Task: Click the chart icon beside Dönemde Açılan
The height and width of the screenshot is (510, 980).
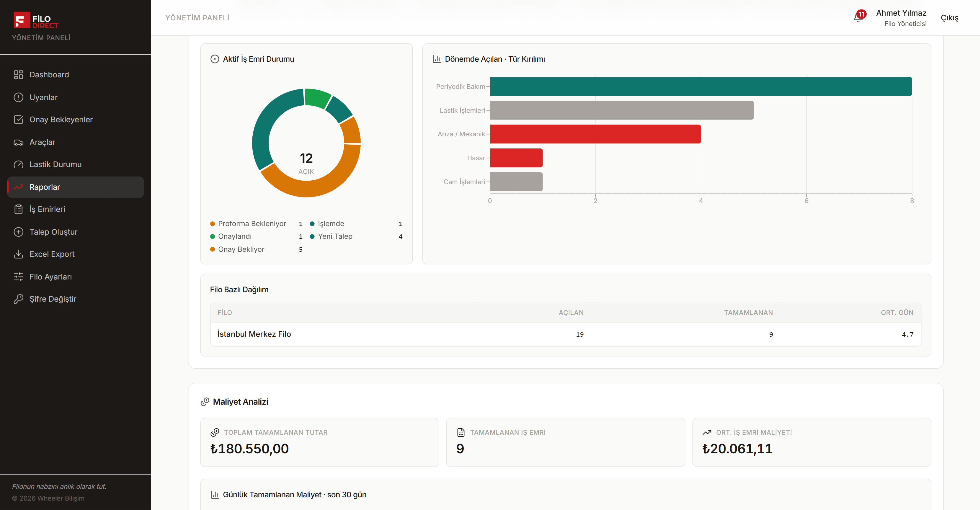Action: pyautogui.click(x=436, y=59)
